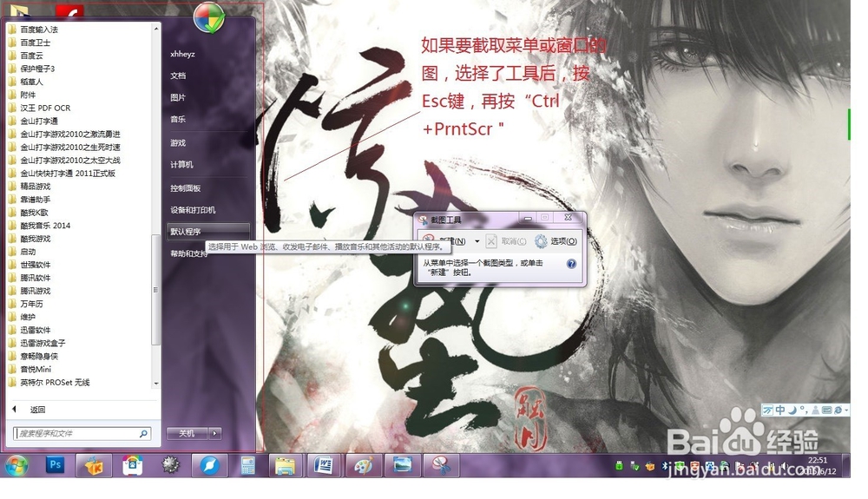Expand the 金山打字通 program folder
This screenshot has width=868, height=499.
click(x=39, y=121)
